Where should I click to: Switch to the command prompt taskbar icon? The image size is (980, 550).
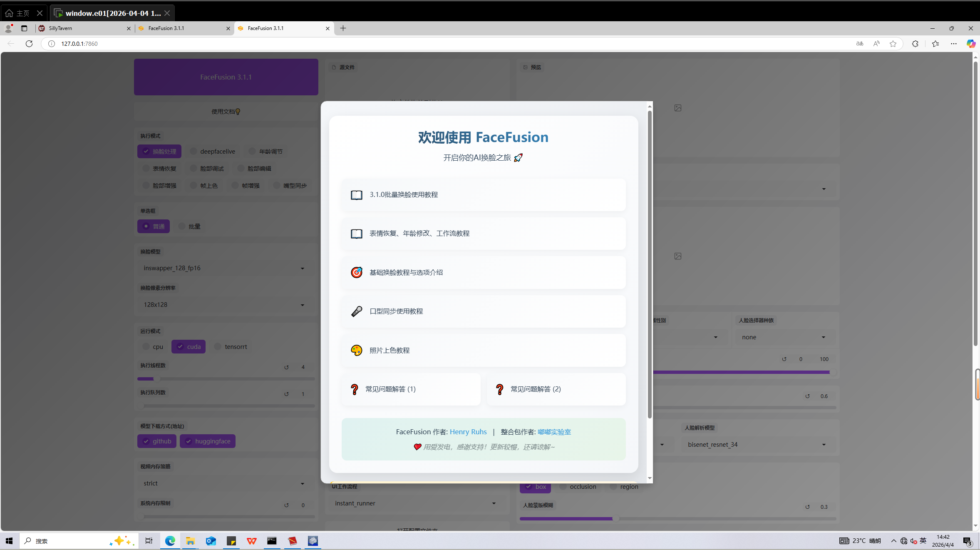pos(272,541)
